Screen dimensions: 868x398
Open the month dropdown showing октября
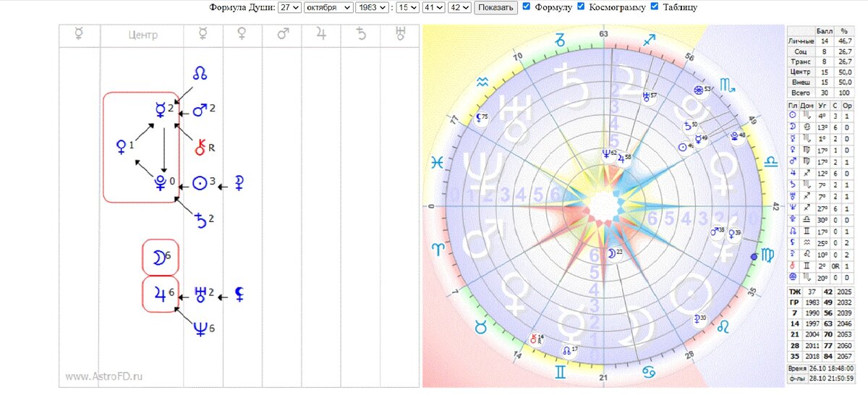tap(328, 7)
